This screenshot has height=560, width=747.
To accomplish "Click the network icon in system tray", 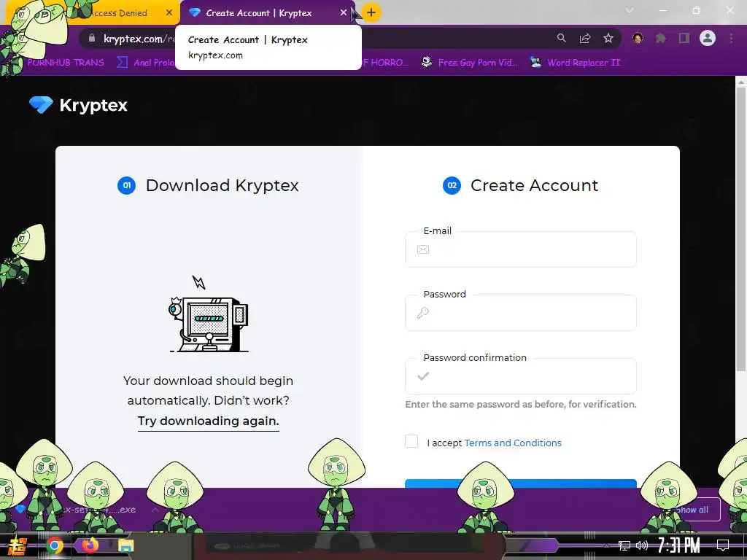I will pyautogui.click(x=624, y=545).
